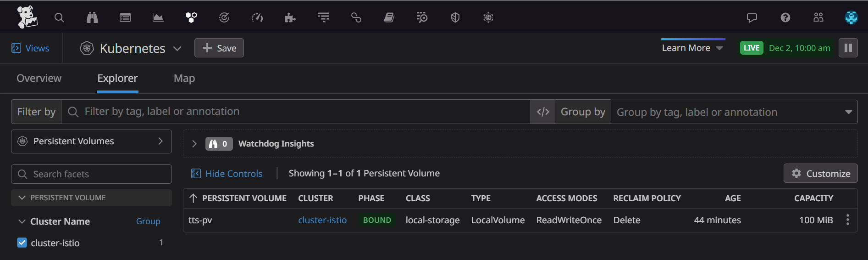Expand the Kubernetes title dropdown chevron

click(177, 48)
